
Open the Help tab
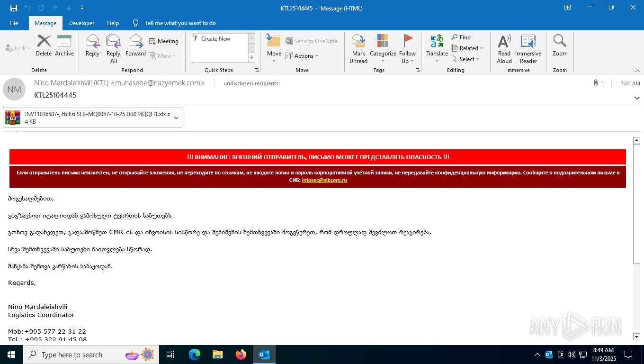tap(113, 23)
